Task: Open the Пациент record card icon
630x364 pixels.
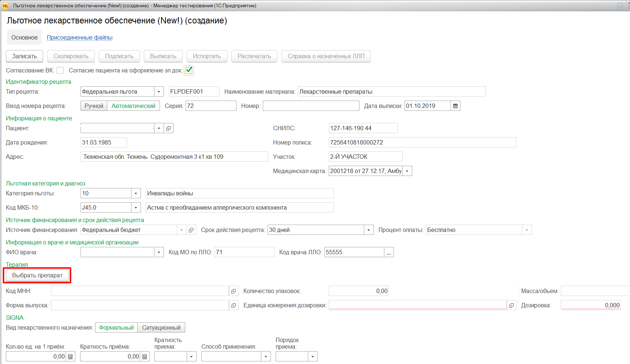Action: click(168, 128)
